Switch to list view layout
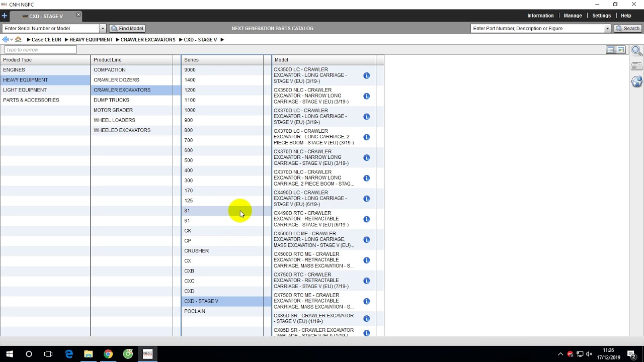644x362 pixels. 611,50
